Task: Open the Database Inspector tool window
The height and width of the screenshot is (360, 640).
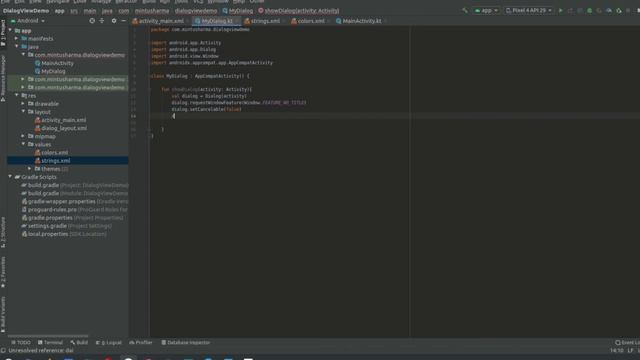Action: (x=186, y=342)
